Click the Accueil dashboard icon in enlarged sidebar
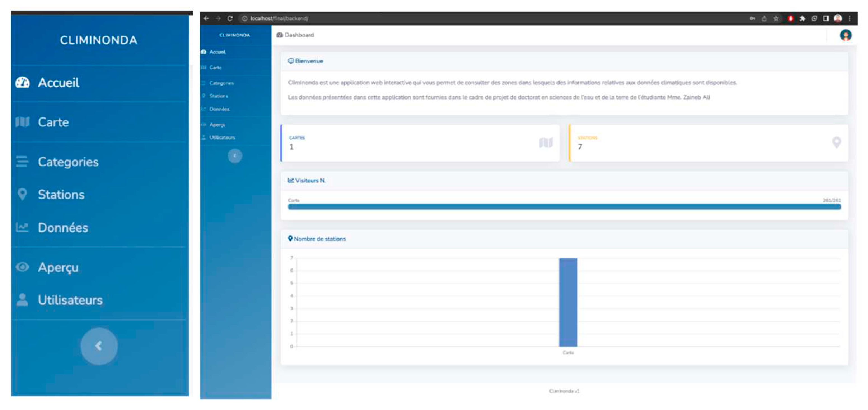Viewport: 868px width, 410px height. (23, 83)
